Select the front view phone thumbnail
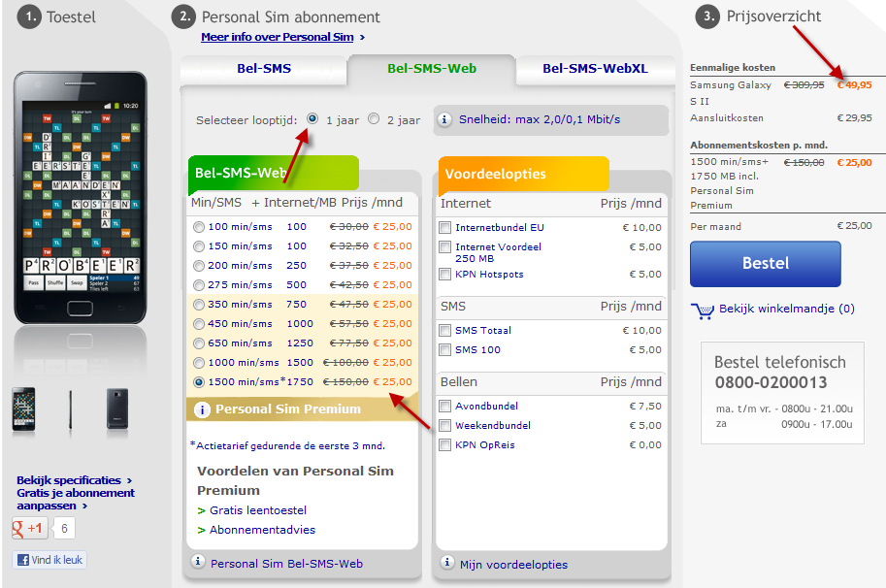 tap(23, 408)
